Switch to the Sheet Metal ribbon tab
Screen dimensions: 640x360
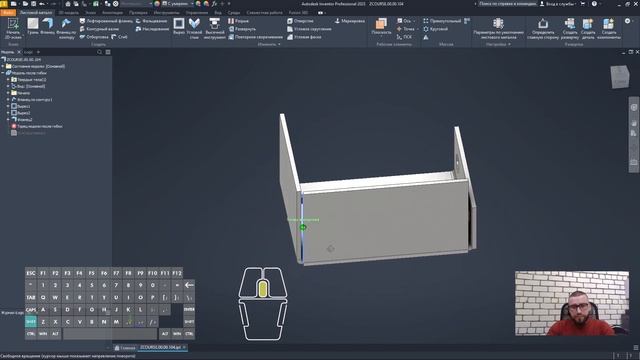point(36,13)
